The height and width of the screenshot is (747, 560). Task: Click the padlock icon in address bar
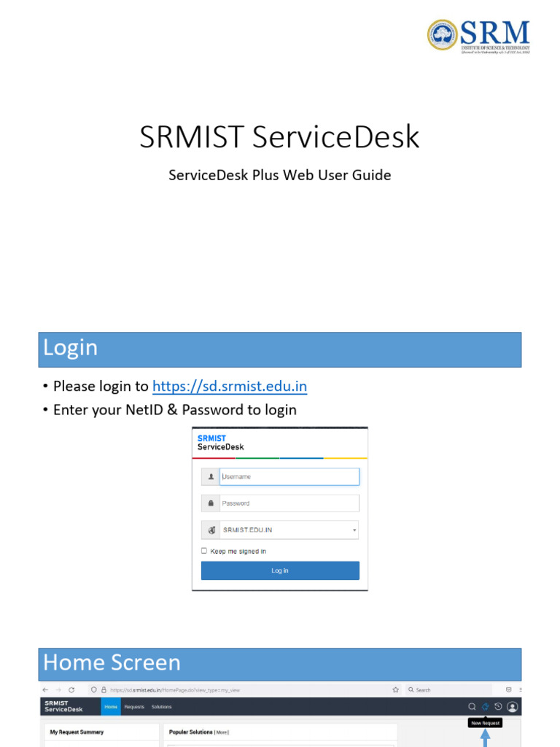[104, 690]
